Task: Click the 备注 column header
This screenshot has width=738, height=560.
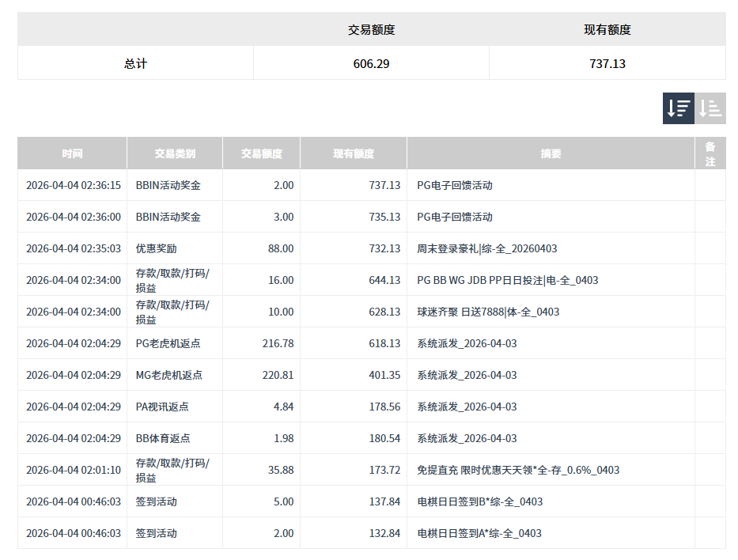Action: (x=710, y=153)
